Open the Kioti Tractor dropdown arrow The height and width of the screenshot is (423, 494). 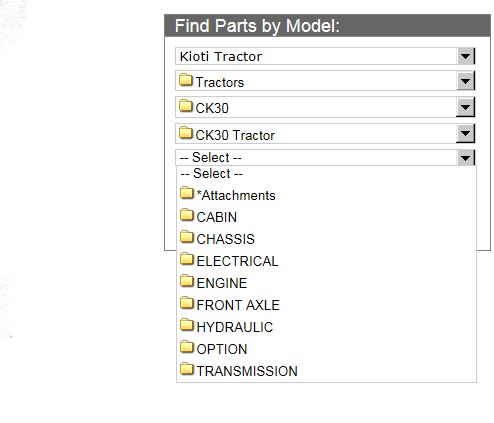point(466,56)
